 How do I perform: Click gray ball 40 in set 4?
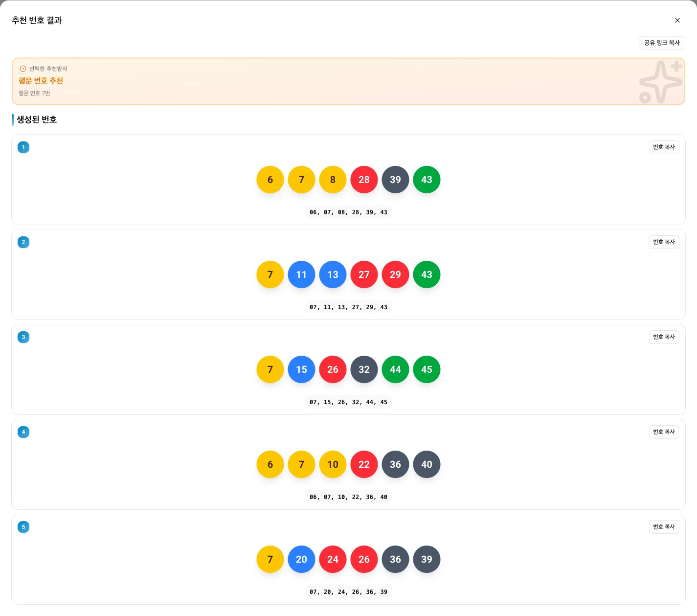(x=427, y=464)
